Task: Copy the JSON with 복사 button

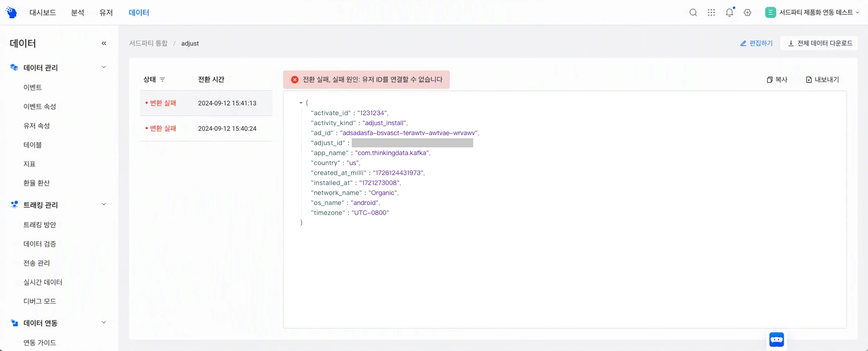Action: click(x=777, y=79)
